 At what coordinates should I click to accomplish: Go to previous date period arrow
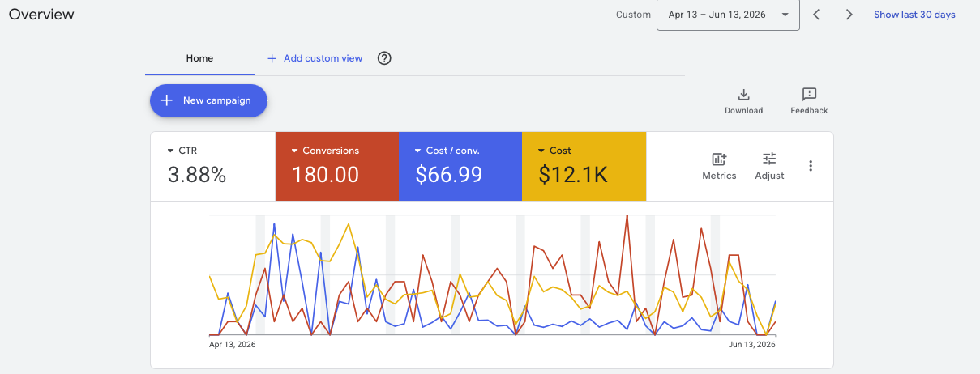[817, 15]
